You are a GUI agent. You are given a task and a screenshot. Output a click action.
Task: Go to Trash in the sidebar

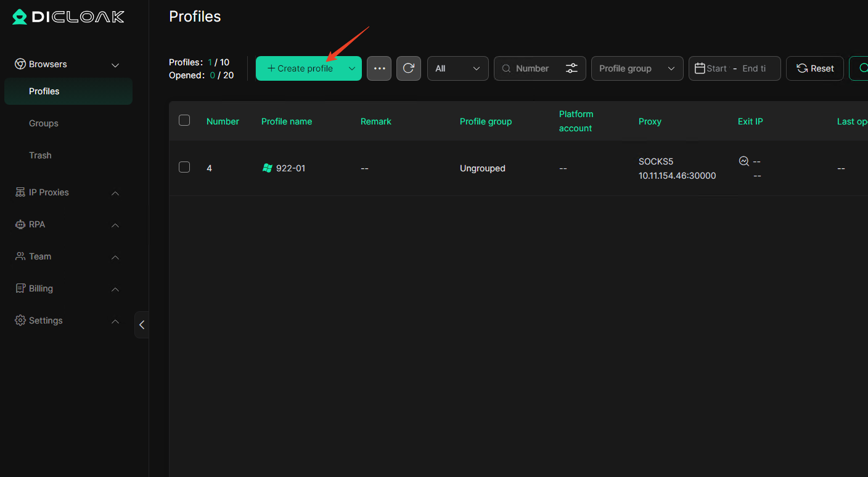click(x=40, y=155)
